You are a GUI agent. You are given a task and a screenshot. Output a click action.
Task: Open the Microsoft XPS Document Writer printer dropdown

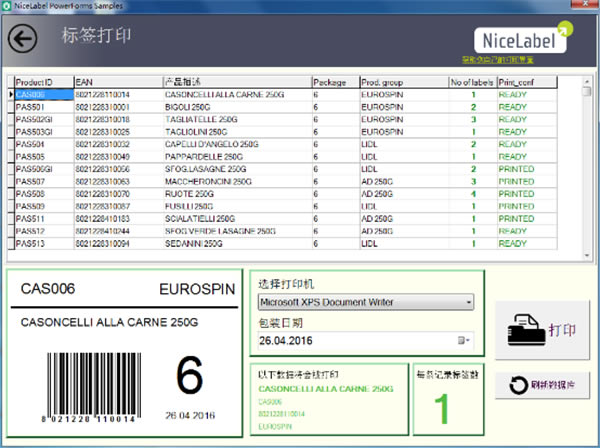tap(467, 301)
